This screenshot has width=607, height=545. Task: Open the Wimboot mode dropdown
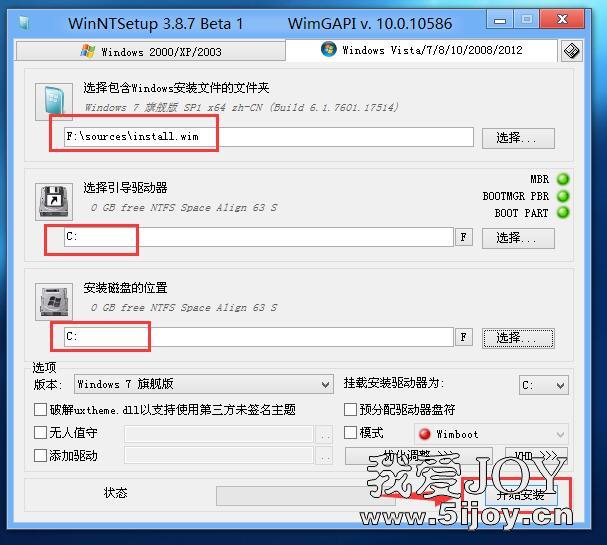[x=491, y=434]
